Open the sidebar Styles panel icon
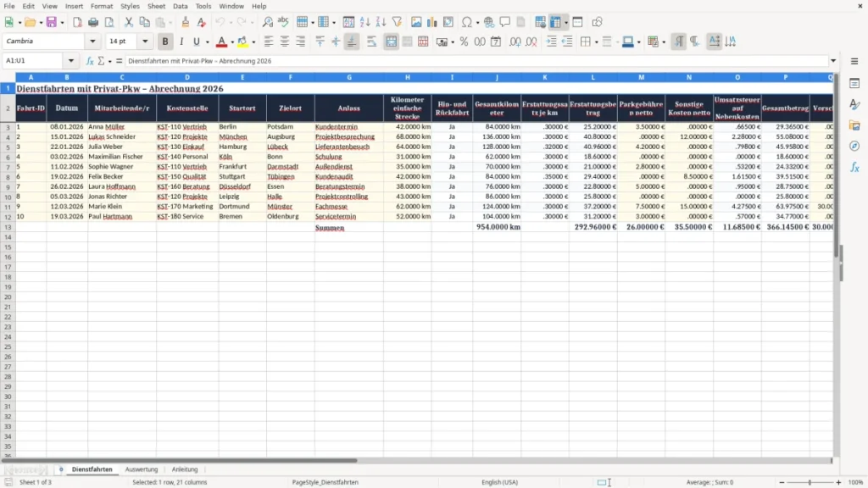Screen dimensions: 868x488 [x=854, y=104]
